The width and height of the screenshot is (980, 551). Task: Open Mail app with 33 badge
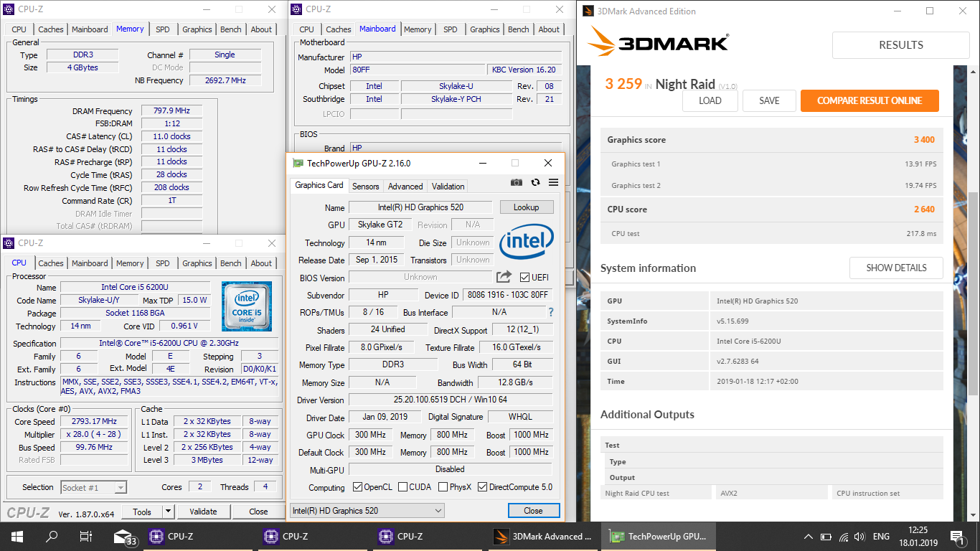point(125,537)
